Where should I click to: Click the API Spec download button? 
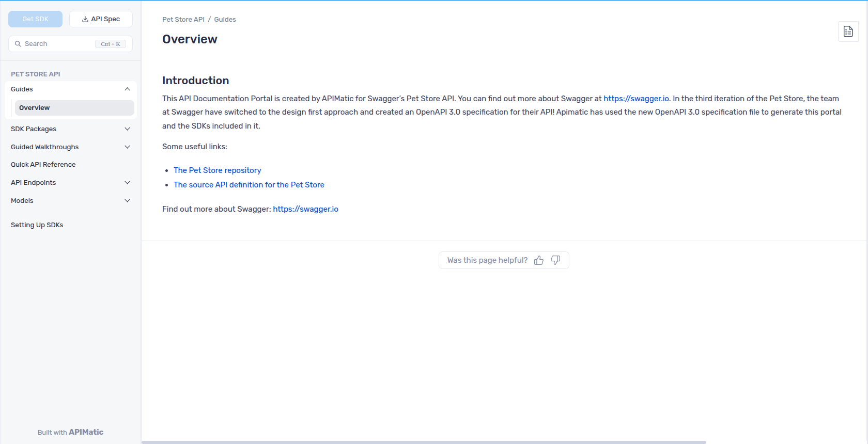point(101,19)
